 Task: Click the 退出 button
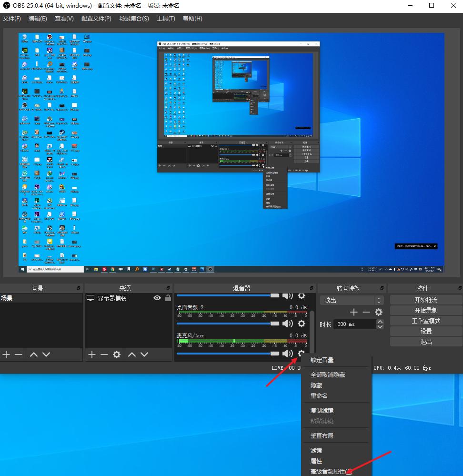pos(426,342)
